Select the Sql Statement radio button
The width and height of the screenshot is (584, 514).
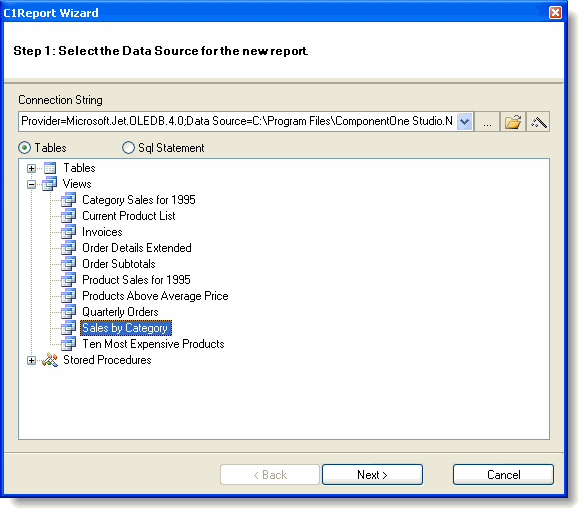coord(128,148)
